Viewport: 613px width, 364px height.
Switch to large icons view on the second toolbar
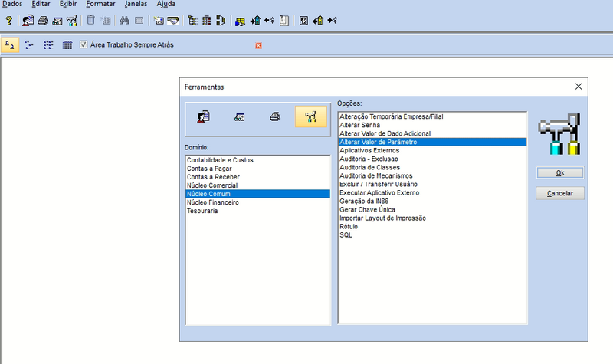(x=10, y=45)
